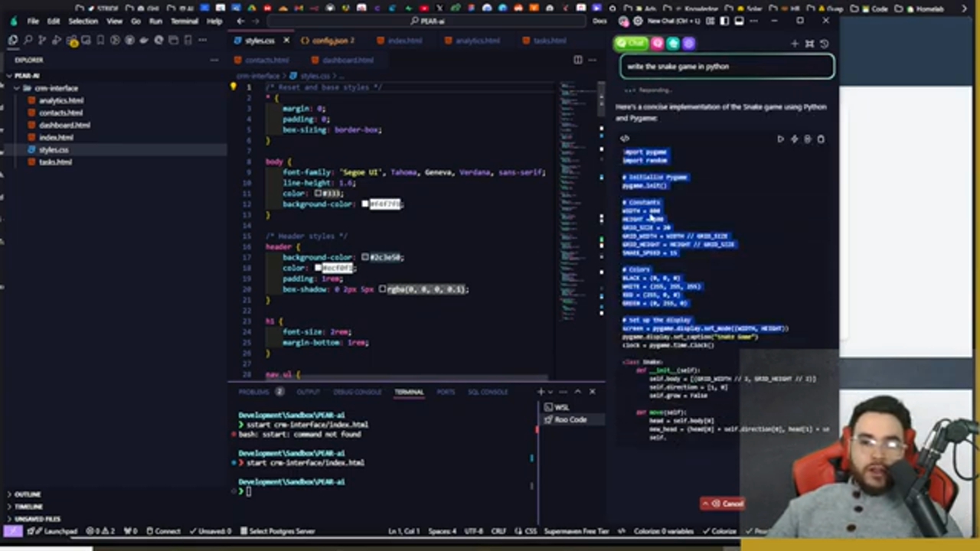Click Connect in status bar

[x=164, y=531]
